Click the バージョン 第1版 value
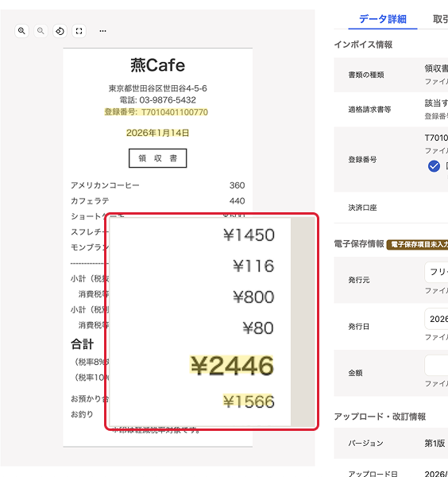Image resolution: width=448 pixels, height=477 pixels. (434, 444)
